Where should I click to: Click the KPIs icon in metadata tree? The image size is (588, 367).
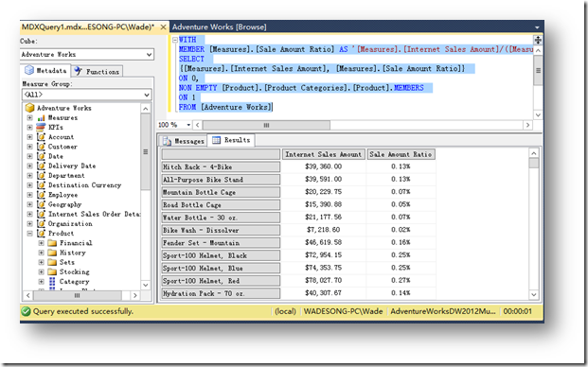pyautogui.click(x=41, y=128)
